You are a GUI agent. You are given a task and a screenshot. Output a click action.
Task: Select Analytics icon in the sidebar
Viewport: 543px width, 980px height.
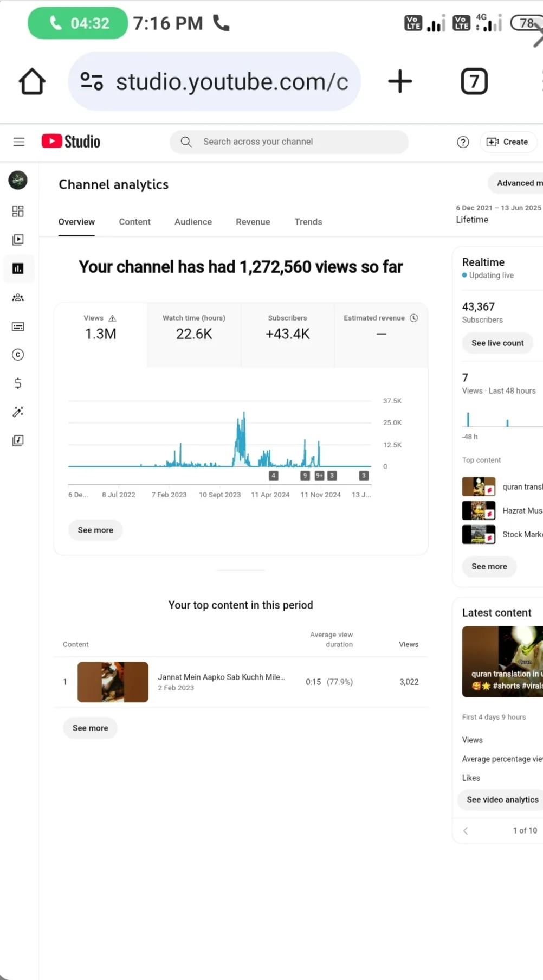[x=18, y=268]
